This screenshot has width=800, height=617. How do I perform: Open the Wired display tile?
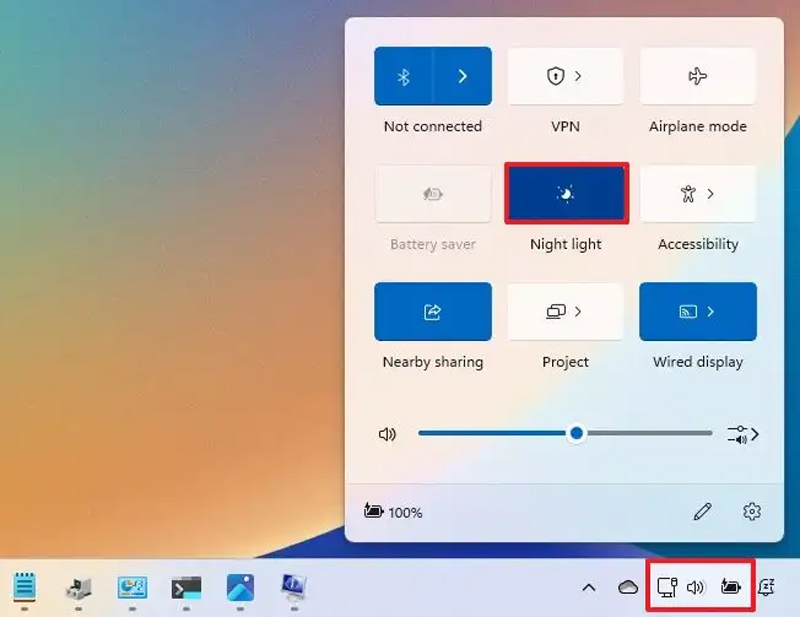[697, 312]
